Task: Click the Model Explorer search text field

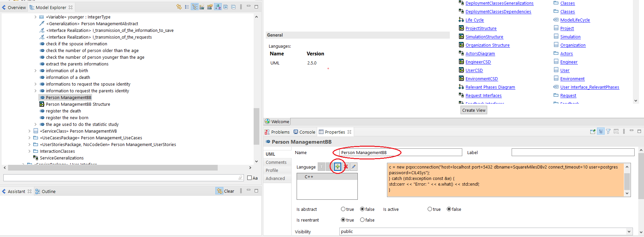Action: 124,178
